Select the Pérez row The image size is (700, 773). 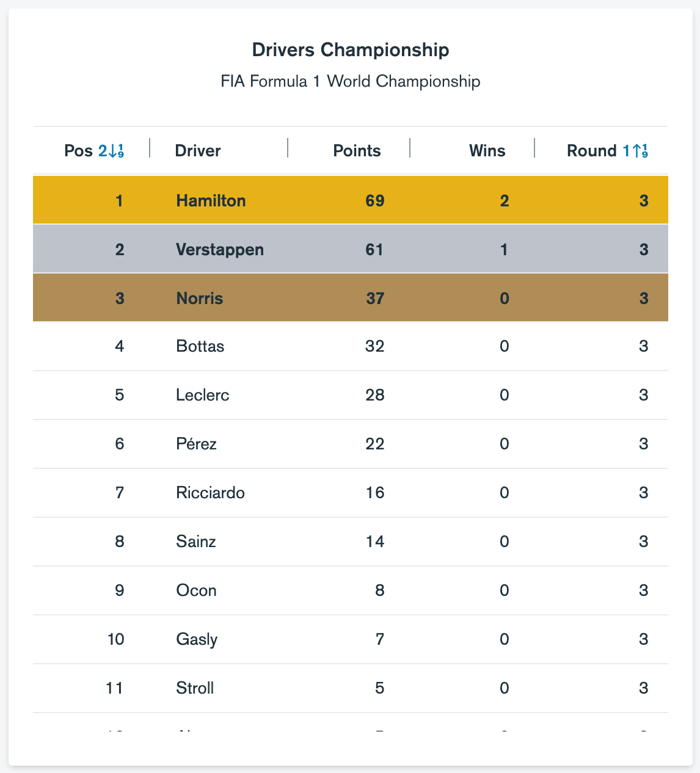pyautogui.click(x=350, y=444)
